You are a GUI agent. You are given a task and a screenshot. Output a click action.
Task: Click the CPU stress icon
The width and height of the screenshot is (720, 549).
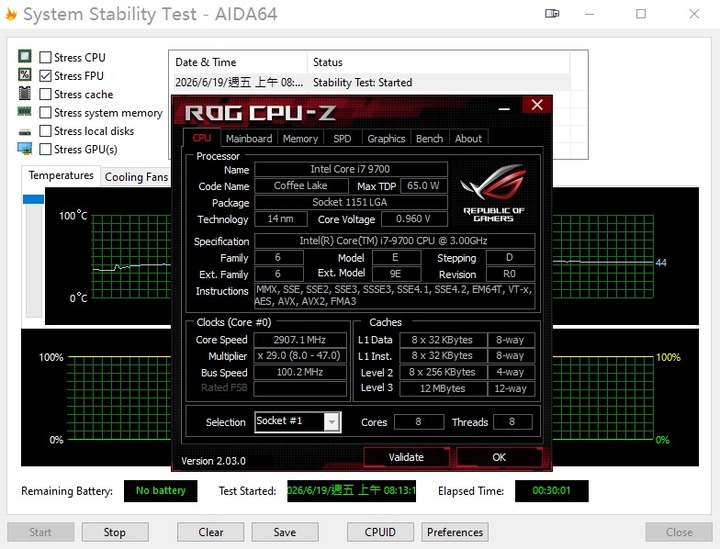coord(24,56)
